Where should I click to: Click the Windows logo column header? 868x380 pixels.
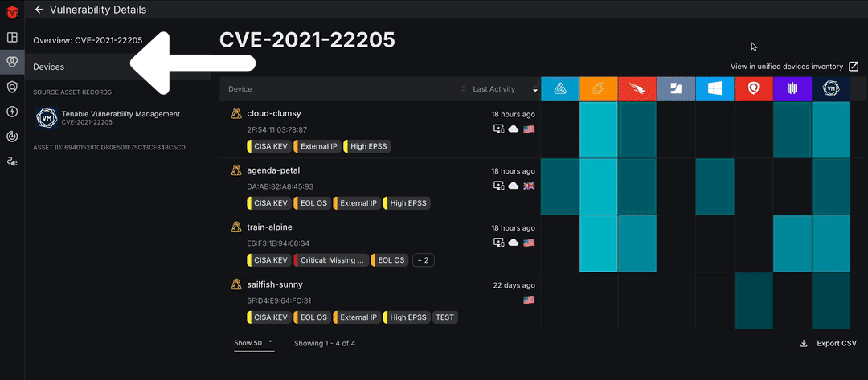pyautogui.click(x=714, y=89)
